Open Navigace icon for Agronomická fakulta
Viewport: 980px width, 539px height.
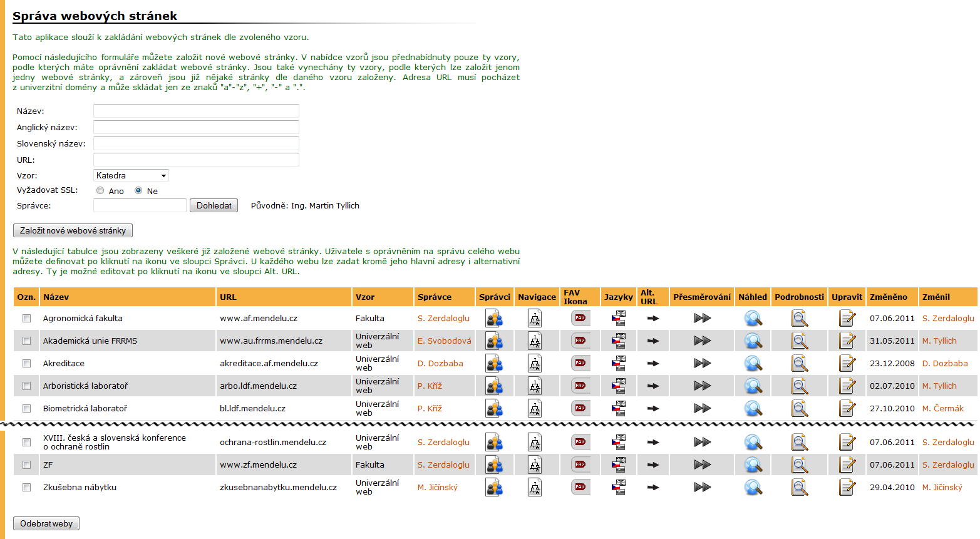[535, 319]
